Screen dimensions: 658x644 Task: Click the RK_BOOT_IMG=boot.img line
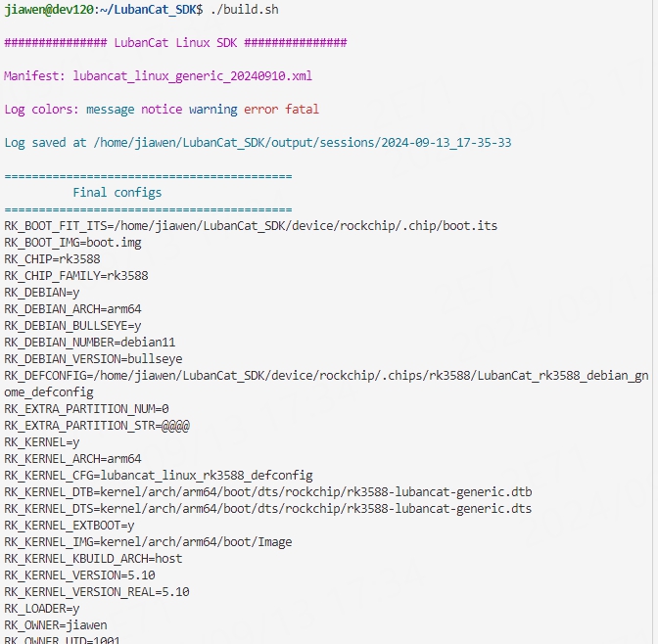pyautogui.click(x=73, y=243)
